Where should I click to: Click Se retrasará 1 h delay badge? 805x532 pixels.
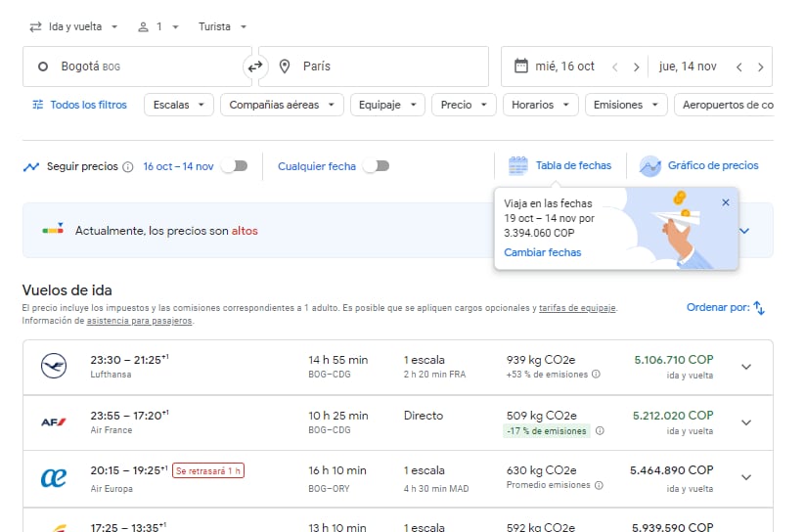click(208, 471)
